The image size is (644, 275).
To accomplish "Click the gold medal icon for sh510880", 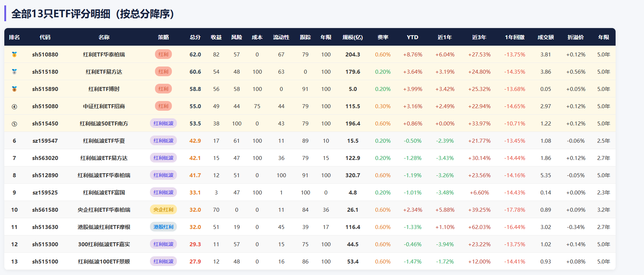I will 14,55.
